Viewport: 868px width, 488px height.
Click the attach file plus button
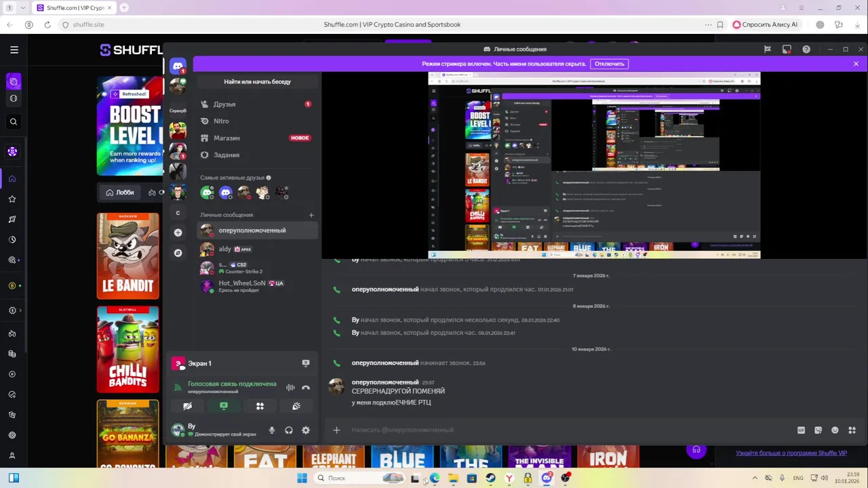pos(336,430)
